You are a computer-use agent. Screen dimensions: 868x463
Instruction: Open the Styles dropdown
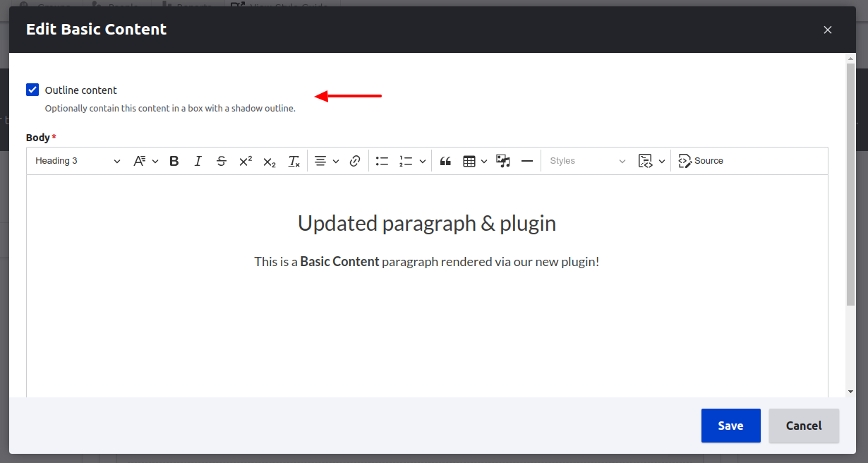586,160
